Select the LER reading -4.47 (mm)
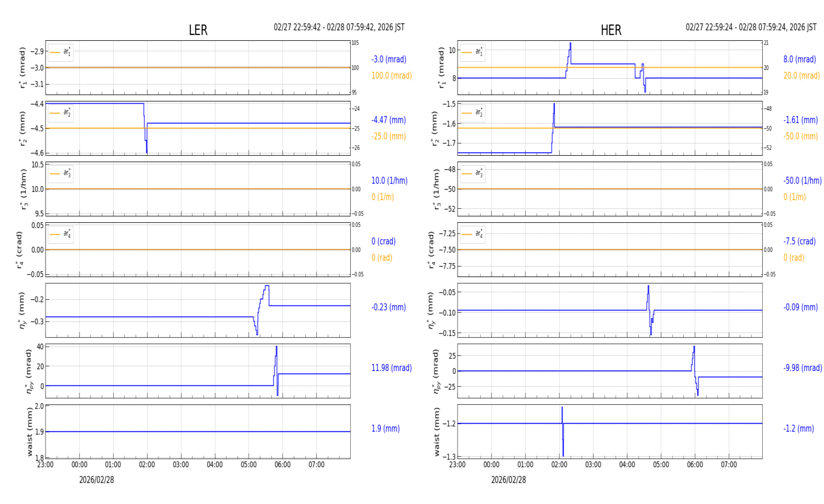Image resolution: width=824 pixels, height=504 pixels. 388,120
